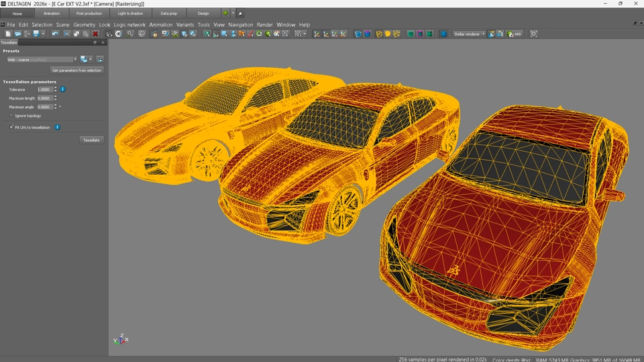The image size is (644, 362).
Task: Click the Maximum length spinner arrows
Action: click(56, 98)
